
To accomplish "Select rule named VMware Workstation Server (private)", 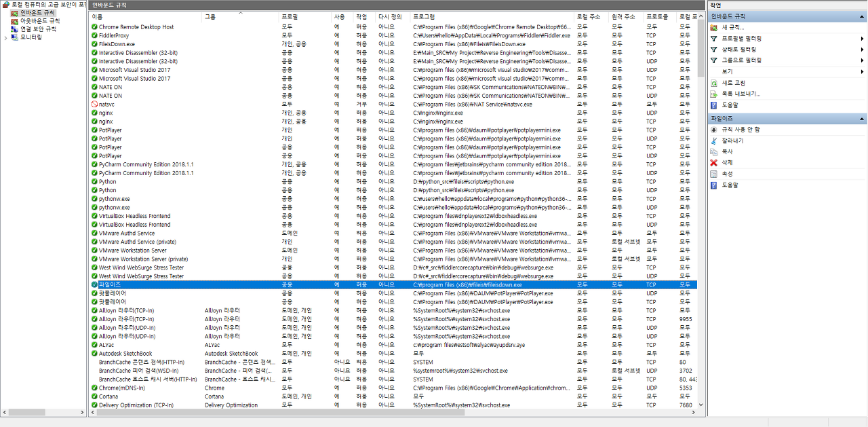I will (x=144, y=259).
